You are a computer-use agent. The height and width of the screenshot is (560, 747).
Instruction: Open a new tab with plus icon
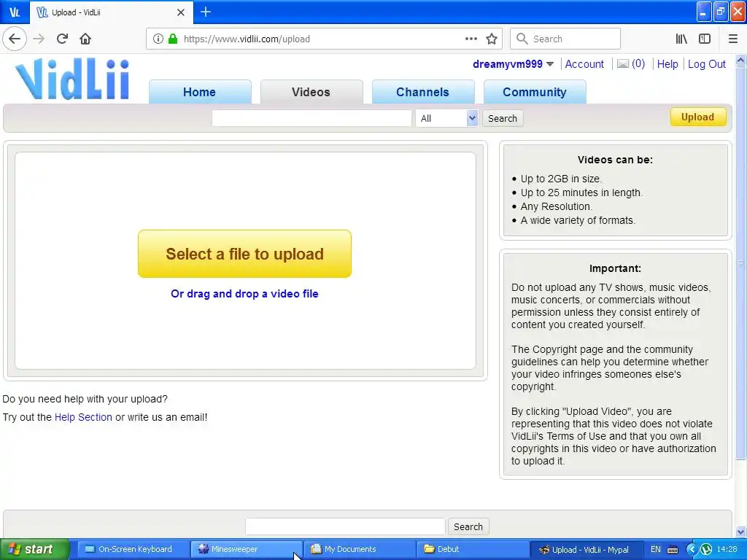pyautogui.click(x=205, y=12)
